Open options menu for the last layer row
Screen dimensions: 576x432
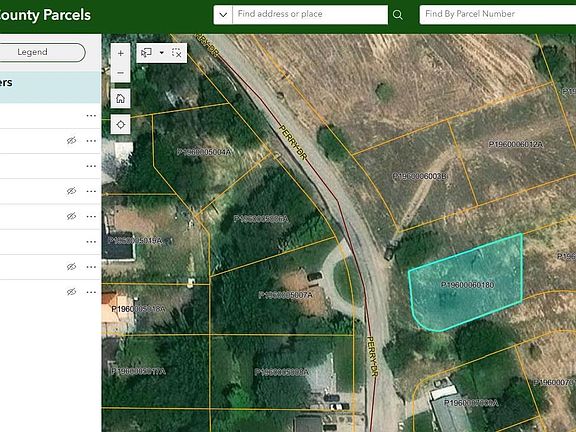click(x=91, y=292)
